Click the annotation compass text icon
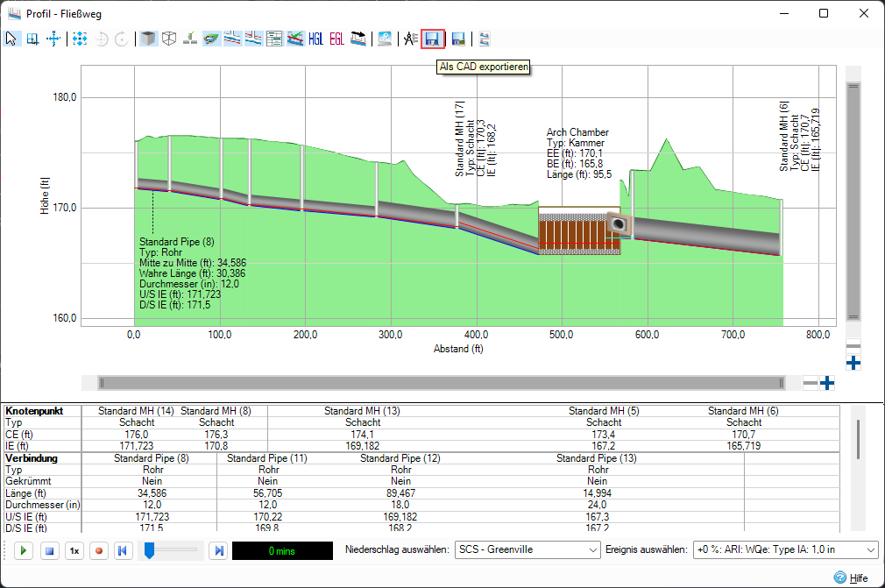 [x=410, y=39]
